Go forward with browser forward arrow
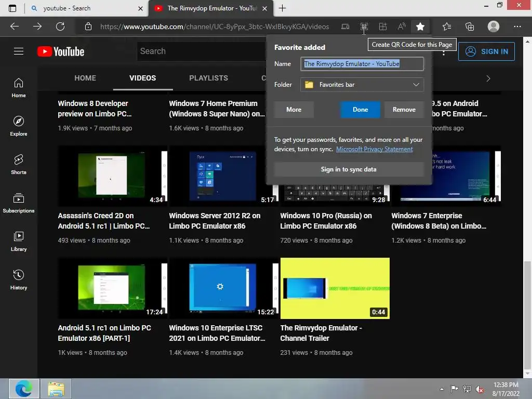Image resolution: width=532 pixels, height=399 pixels. (x=37, y=26)
